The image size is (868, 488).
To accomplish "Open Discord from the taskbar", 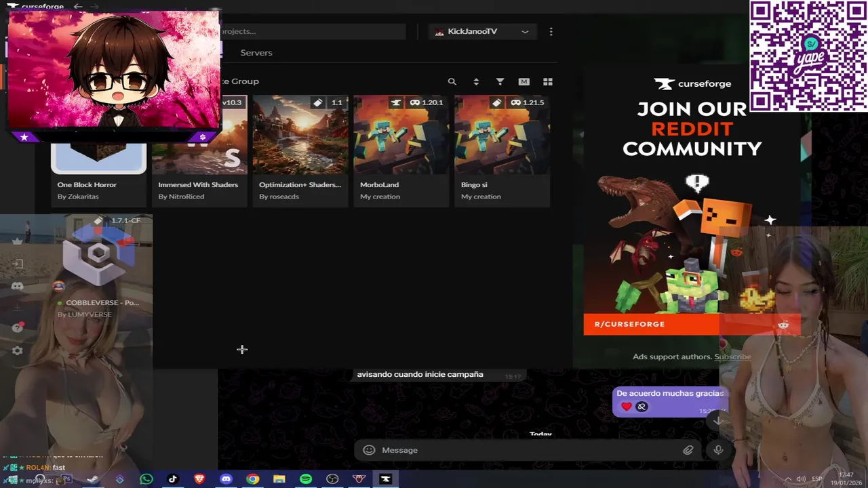I will point(226,479).
